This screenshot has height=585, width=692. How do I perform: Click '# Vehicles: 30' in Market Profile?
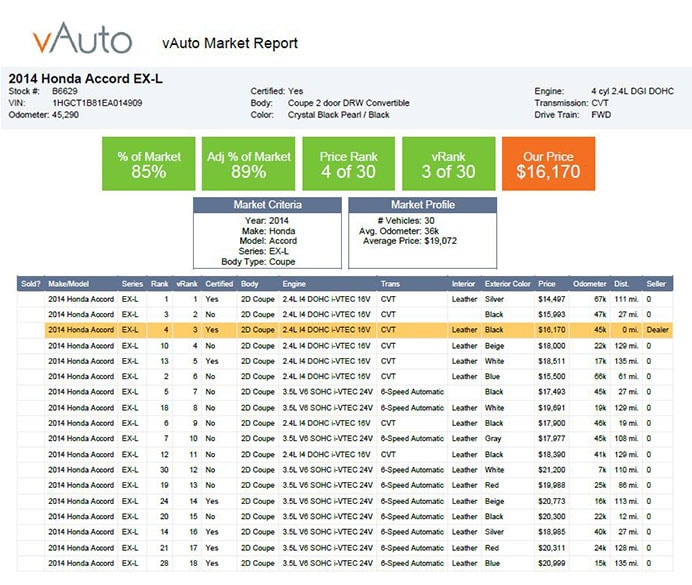[406, 221]
